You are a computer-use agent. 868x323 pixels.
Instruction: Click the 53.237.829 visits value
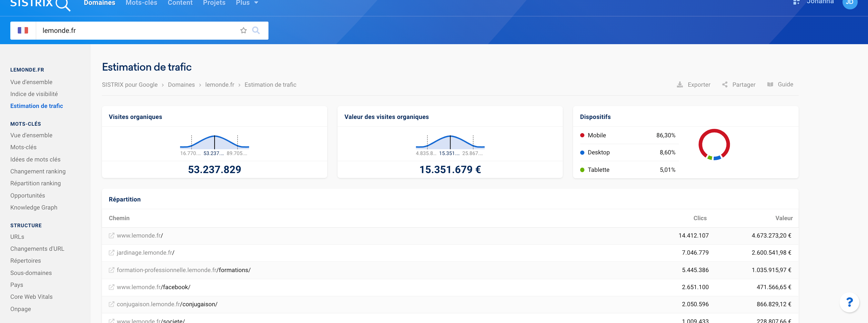(x=215, y=170)
